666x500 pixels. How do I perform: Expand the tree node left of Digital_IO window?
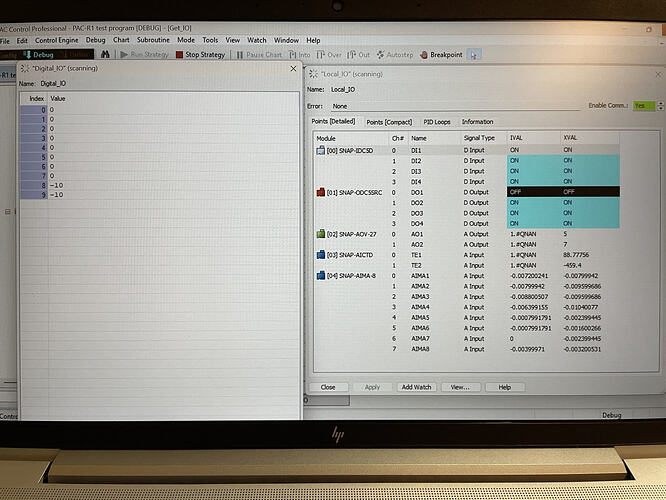[7, 211]
